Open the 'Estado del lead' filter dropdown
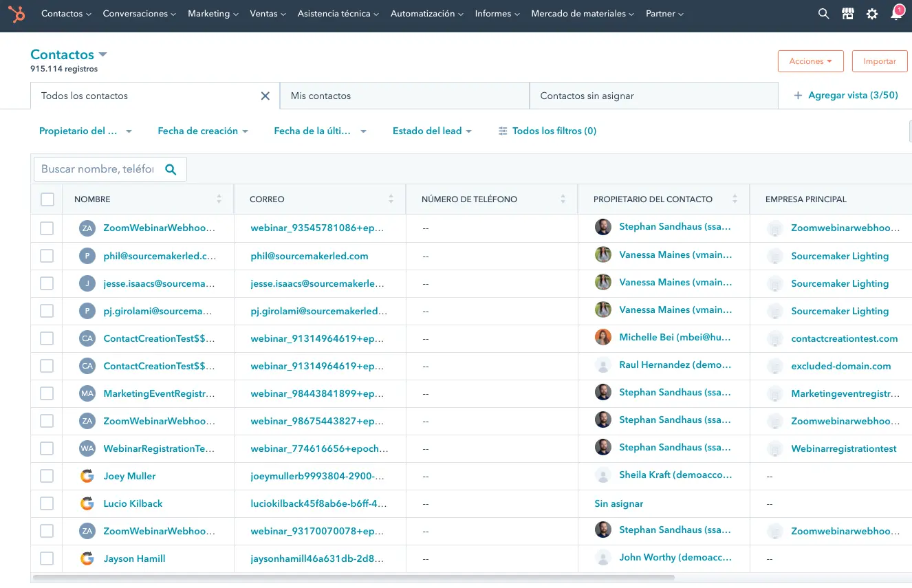The image size is (912, 588). pos(432,131)
